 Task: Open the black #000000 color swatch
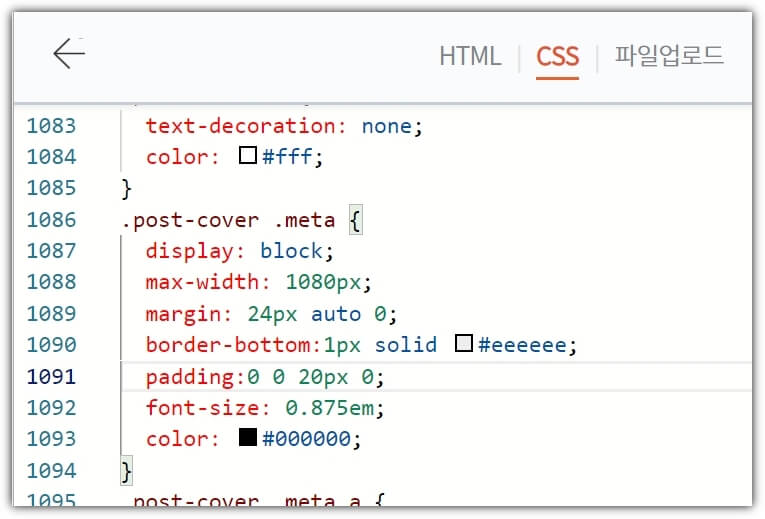click(x=248, y=437)
